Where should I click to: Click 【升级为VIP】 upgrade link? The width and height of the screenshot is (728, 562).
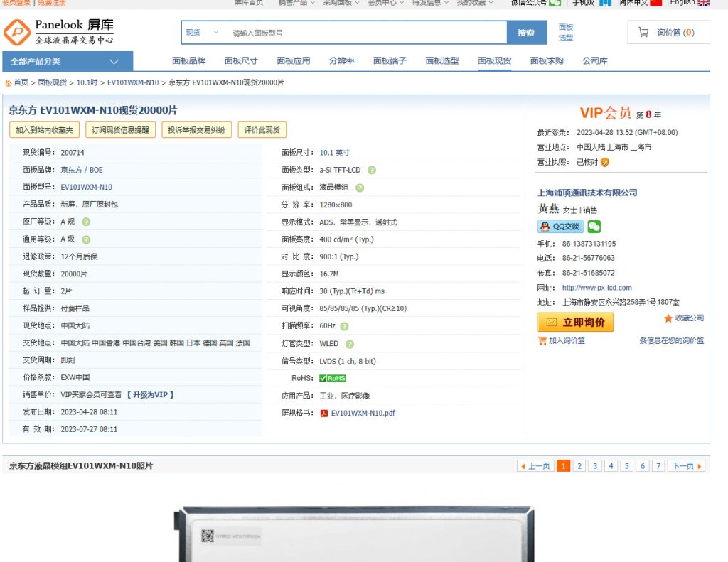[x=151, y=394]
